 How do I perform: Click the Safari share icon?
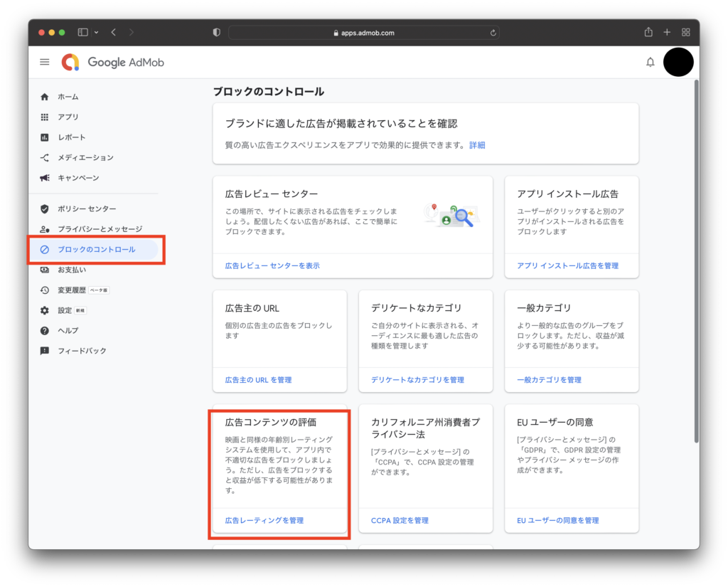point(648,32)
